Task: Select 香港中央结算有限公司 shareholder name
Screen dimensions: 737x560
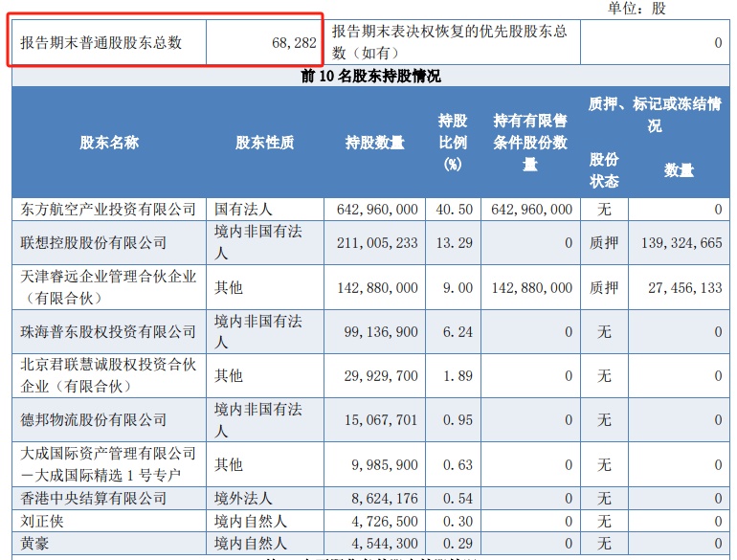Action: coord(94,498)
